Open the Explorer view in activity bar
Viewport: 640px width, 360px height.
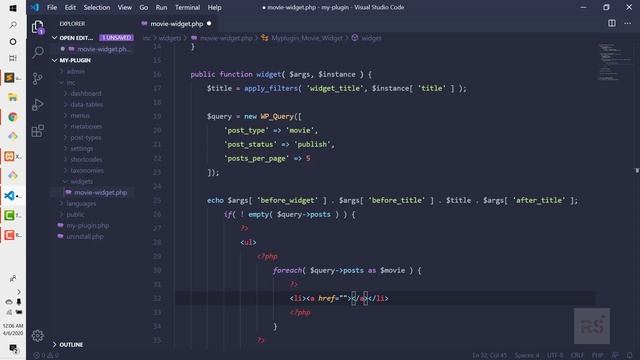pos(38,27)
